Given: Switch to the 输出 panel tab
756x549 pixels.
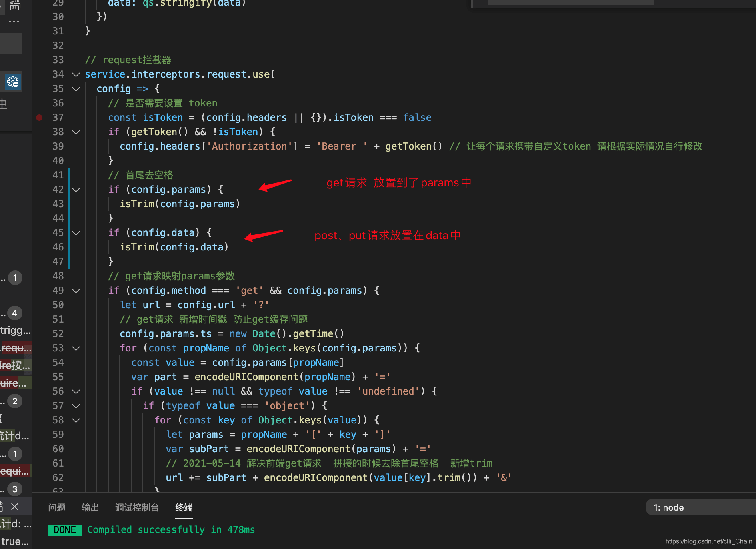Looking at the screenshot, I should [x=90, y=507].
